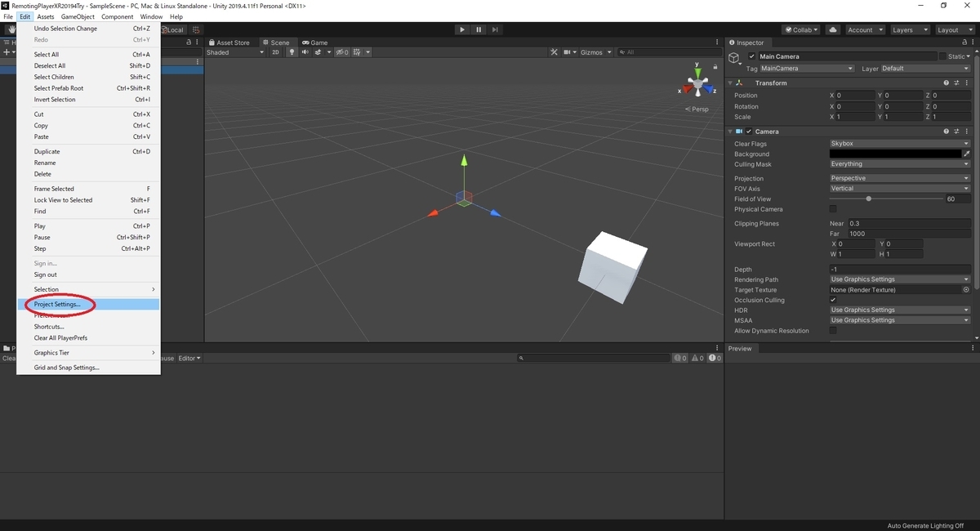
Task: Pick background color with eyedropper icon
Action: tap(967, 154)
